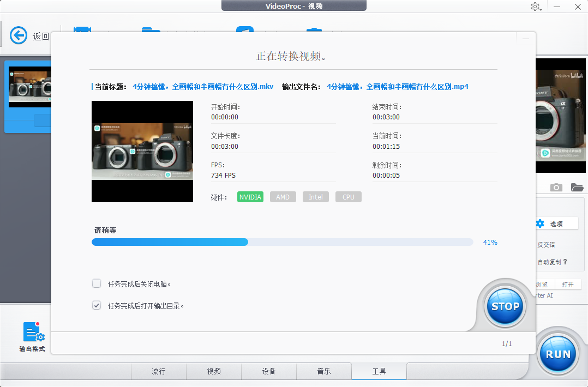588x387 pixels.
Task: Select the AMD hardware badge
Action: [283, 197]
